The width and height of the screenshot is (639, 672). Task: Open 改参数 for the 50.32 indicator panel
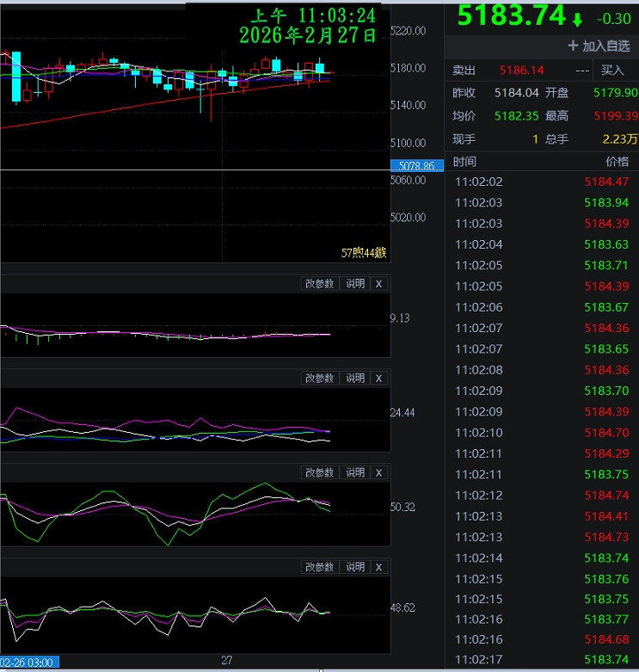(319, 473)
